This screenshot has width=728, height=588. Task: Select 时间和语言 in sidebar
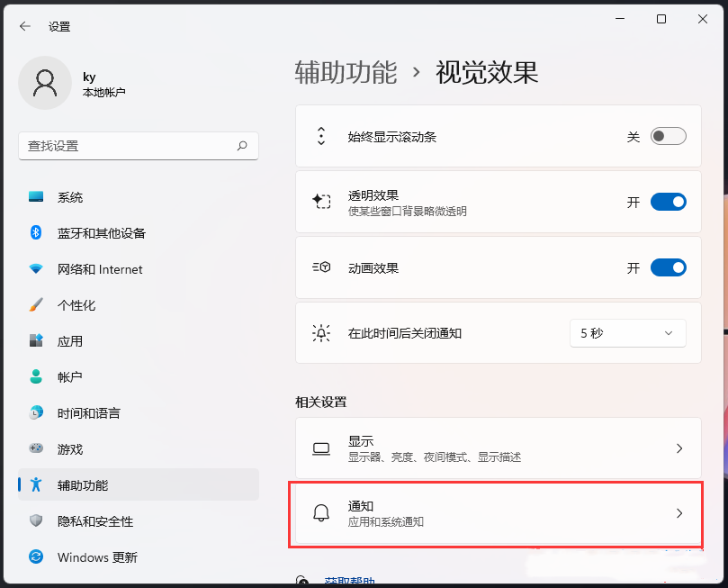pyautogui.click(x=89, y=413)
